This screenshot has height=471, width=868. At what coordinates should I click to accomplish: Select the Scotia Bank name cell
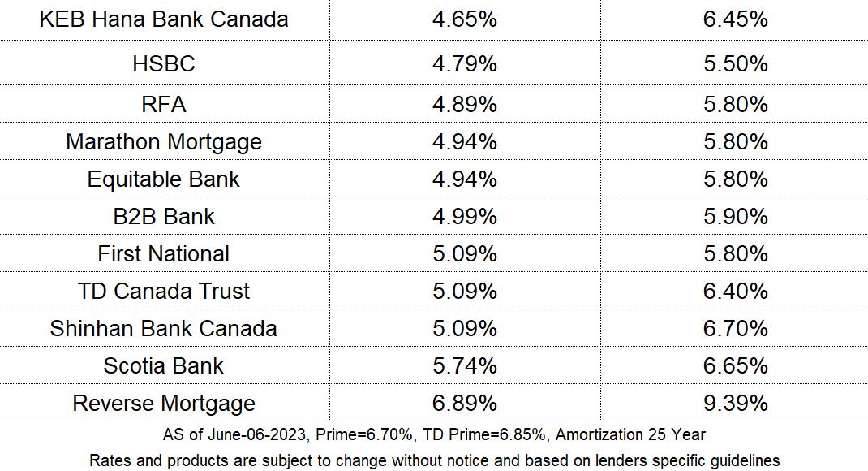(165, 365)
